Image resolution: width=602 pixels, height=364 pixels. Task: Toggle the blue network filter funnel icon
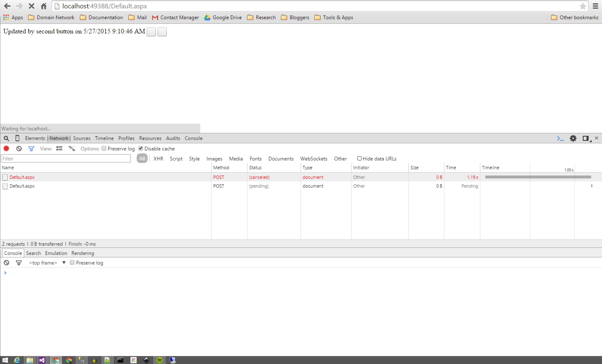[31, 149]
